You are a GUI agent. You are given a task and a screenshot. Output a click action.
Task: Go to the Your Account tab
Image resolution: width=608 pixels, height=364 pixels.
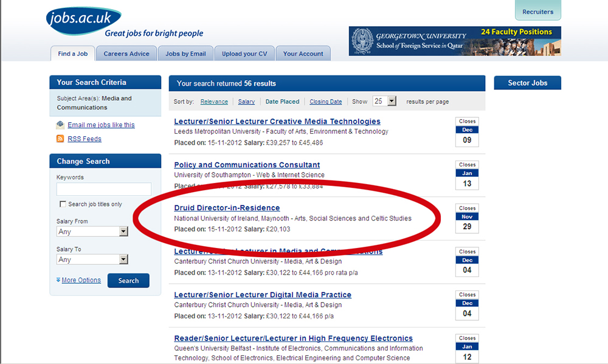303,53
